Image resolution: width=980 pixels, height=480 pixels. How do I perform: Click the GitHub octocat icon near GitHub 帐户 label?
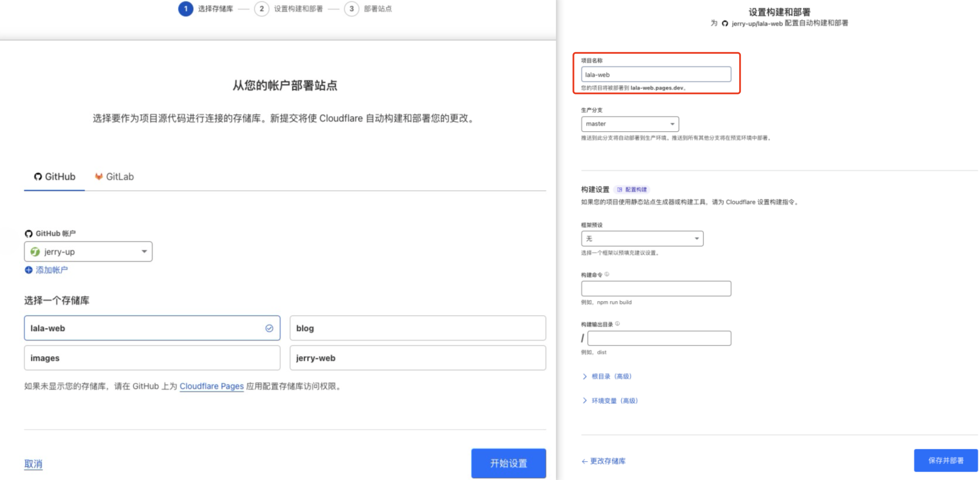(29, 234)
